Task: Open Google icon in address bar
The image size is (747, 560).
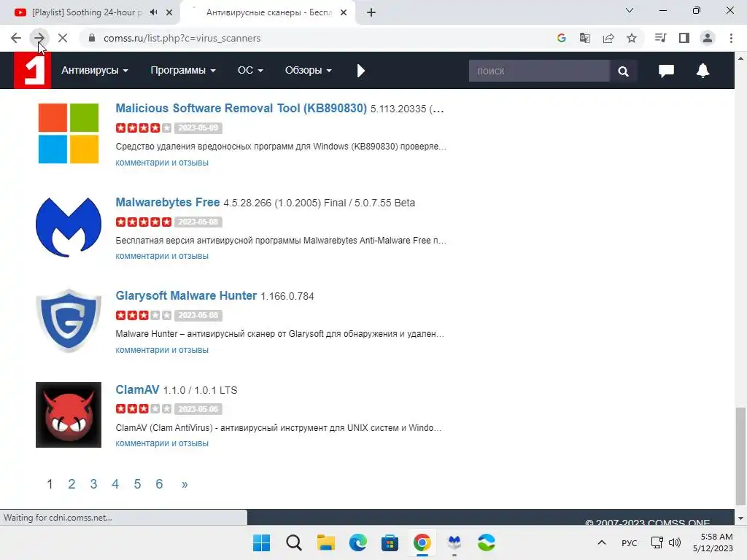Action: pyautogui.click(x=561, y=38)
